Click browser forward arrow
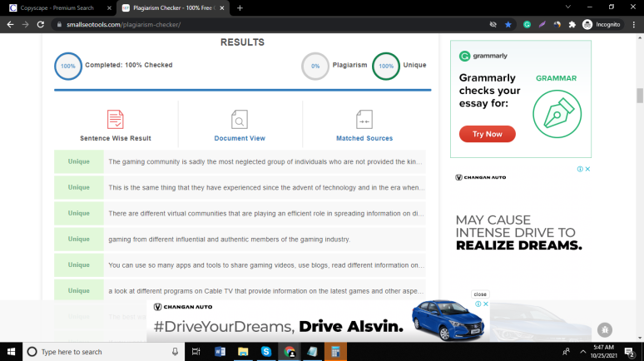 pos(26,25)
